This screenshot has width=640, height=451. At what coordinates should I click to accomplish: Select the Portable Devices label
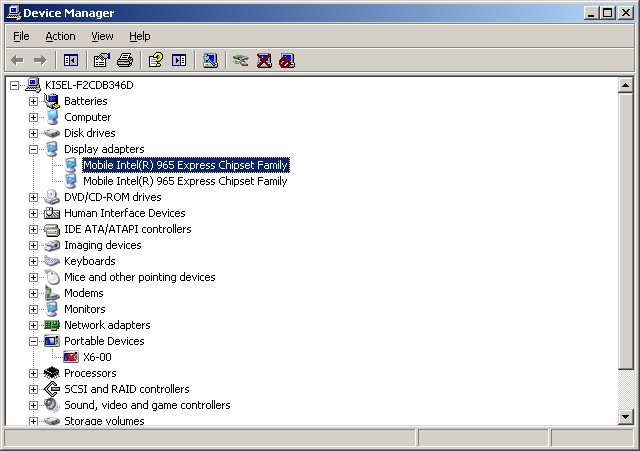(x=104, y=341)
